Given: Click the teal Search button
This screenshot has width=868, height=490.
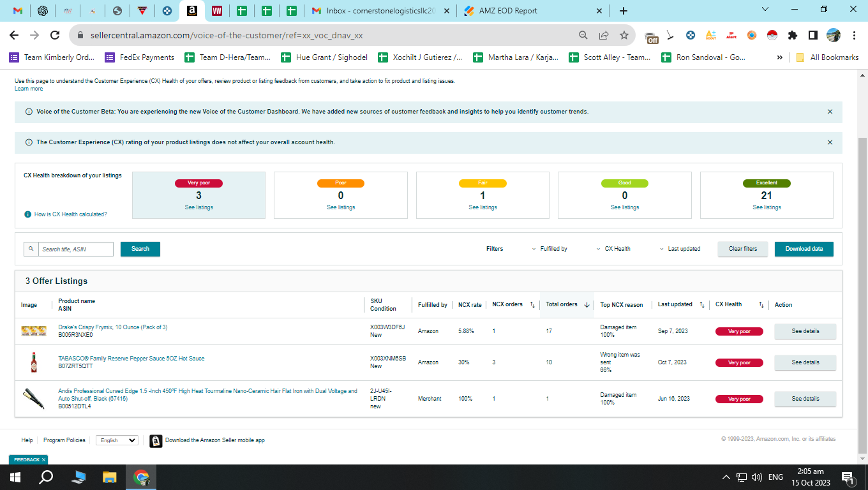Looking at the screenshot, I should pos(140,249).
